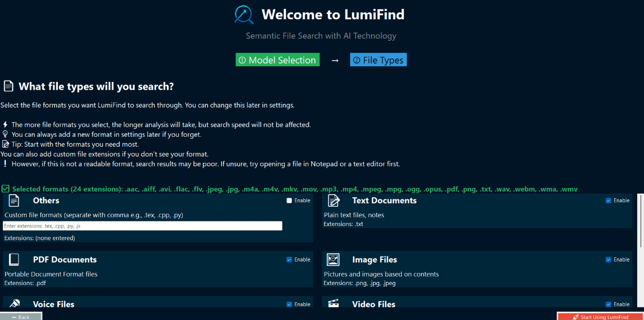This screenshot has height=320, width=644.
Task: Click the Back button
Action: [x=21, y=316]
